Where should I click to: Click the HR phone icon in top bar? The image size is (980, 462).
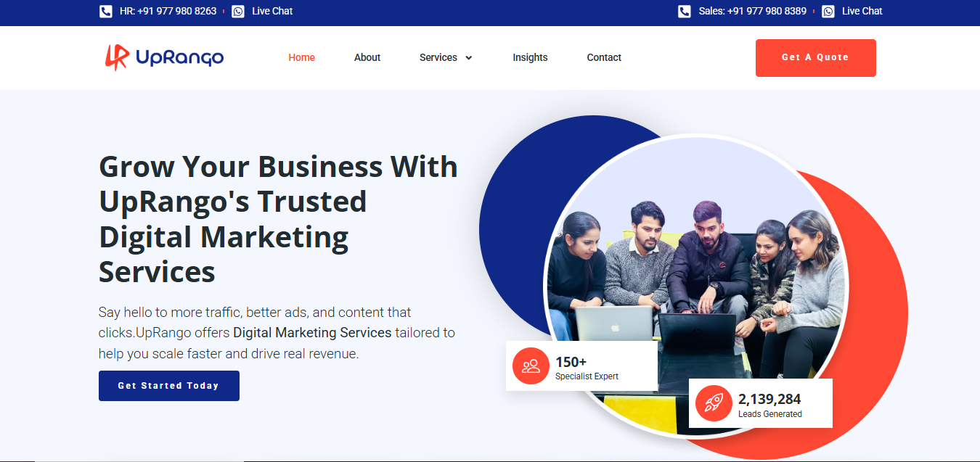pyautogui.click(x=106, y=11)
